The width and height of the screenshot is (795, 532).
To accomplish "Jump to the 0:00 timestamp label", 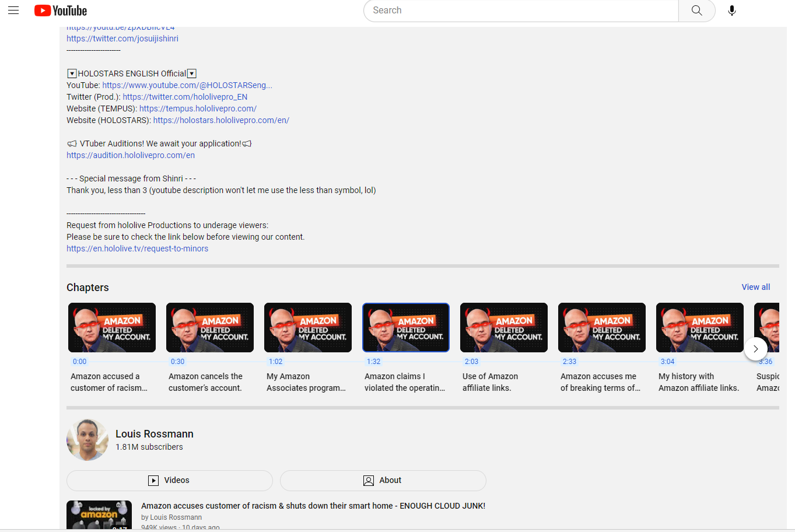I will tap(79, 362).
